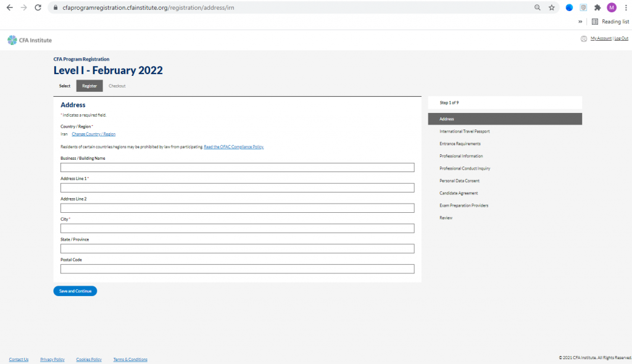
Task: Select the Checkout tab
Action: (117, 86)
